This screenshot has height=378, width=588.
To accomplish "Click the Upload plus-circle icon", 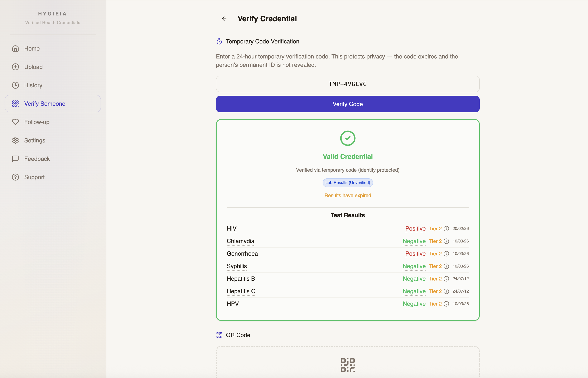I will coord(15,67).
